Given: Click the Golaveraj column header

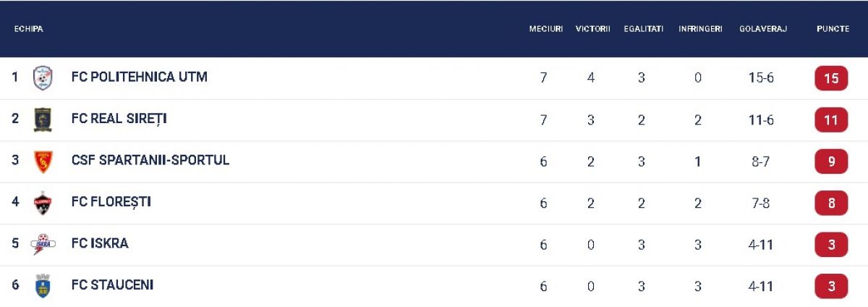Looking at the screenshot, I should pos(762,29).
